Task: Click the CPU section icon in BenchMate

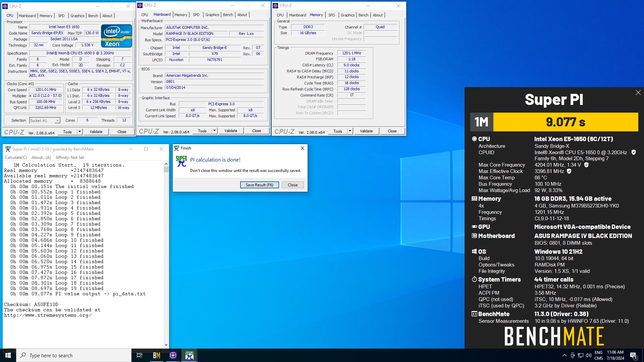Action: click(x=474, y=139)
